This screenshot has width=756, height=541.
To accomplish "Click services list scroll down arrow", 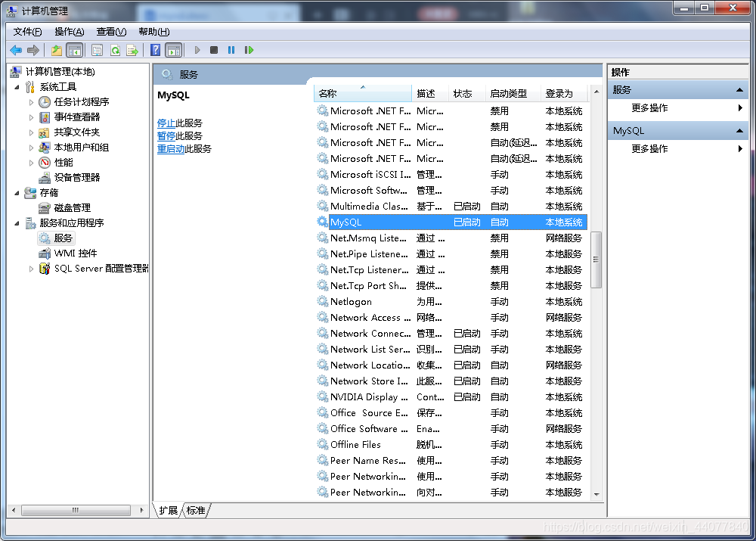I will (x=596, y=494).
